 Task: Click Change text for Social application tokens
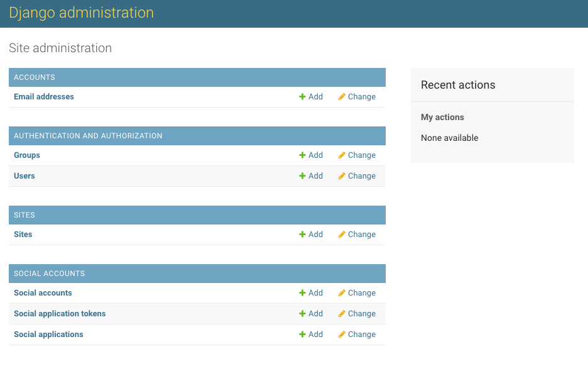(362, 314)
